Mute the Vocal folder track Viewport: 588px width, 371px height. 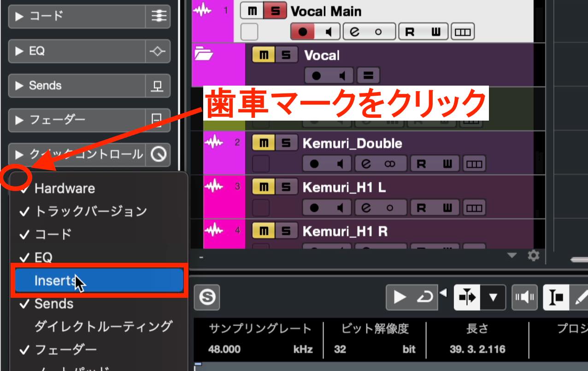264,55
